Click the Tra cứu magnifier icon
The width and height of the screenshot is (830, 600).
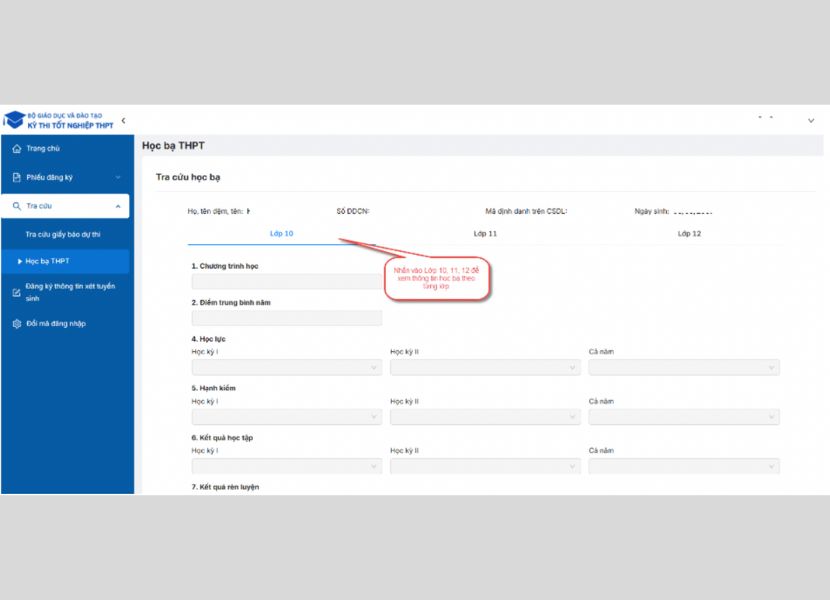(16, 207)
